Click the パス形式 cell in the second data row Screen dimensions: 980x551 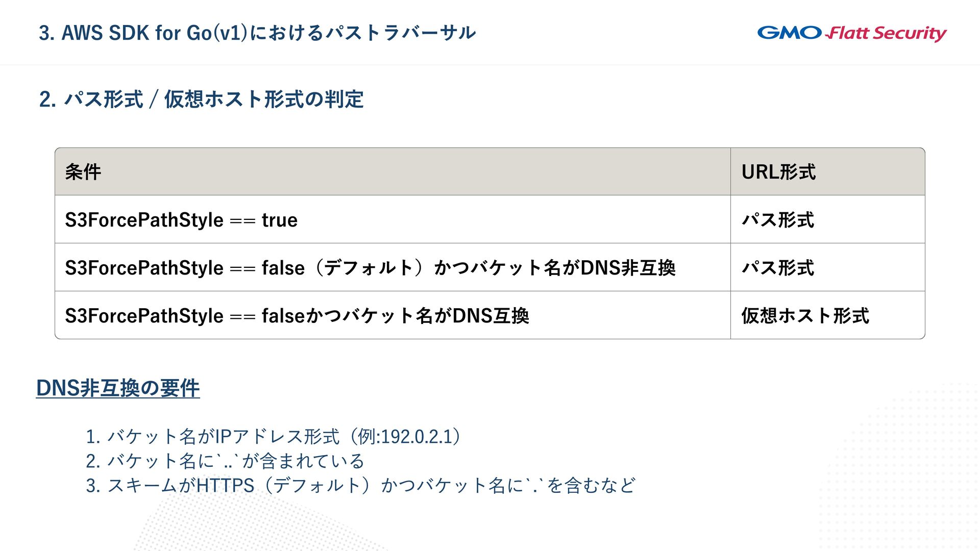pos(777,268)
